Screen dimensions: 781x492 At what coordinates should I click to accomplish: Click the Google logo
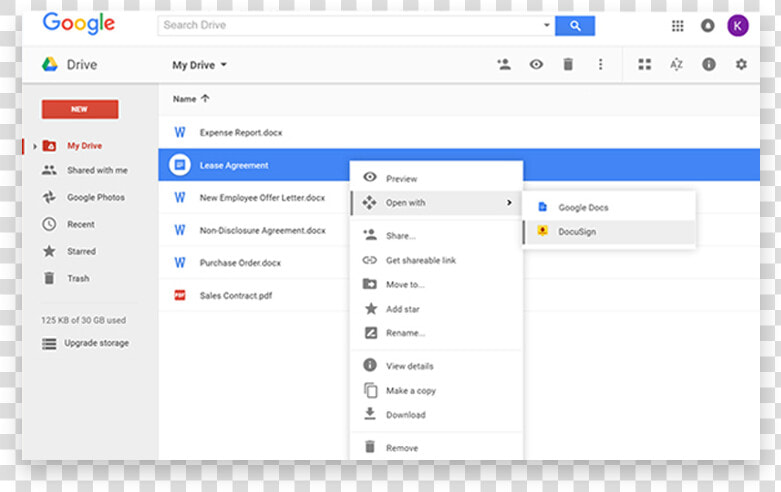(79, 23)
